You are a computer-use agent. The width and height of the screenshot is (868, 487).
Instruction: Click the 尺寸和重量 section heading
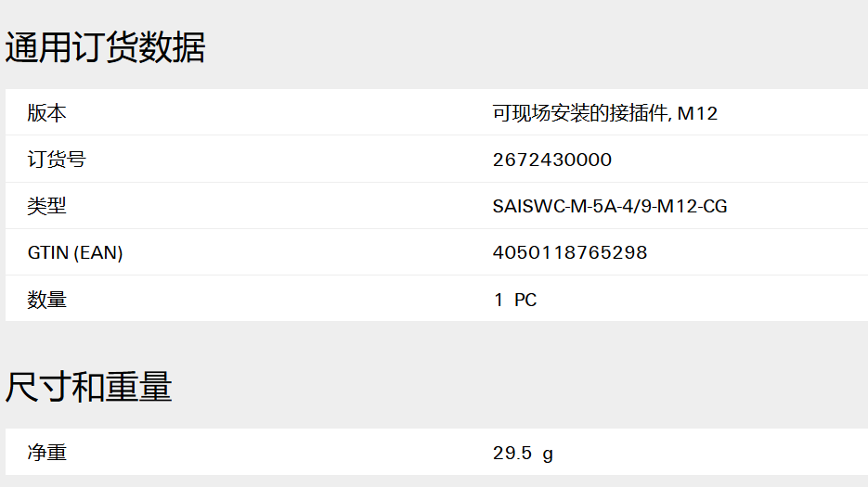pyautogui.click(x=88, y=387)
